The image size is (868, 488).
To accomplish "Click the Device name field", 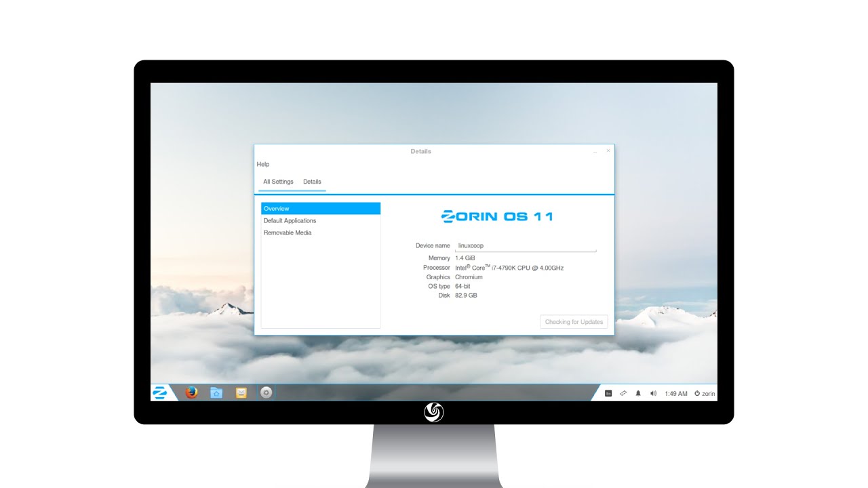I will coord(526,246).
